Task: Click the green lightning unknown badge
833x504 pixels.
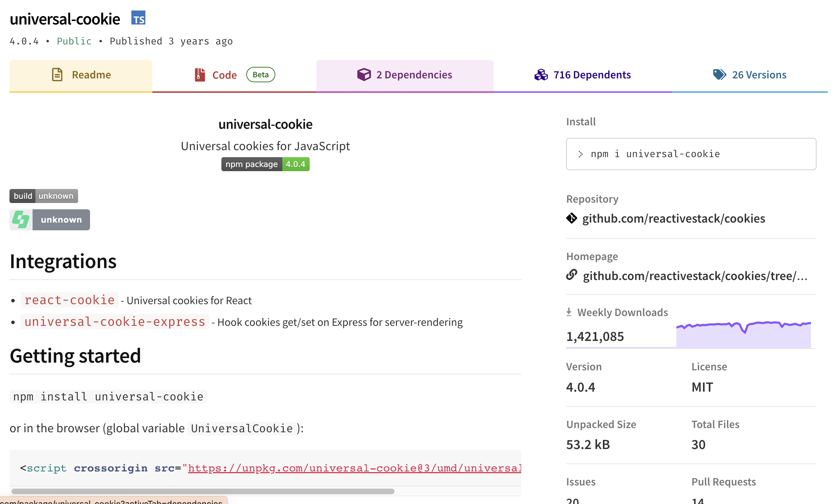Action: point(50,220)
